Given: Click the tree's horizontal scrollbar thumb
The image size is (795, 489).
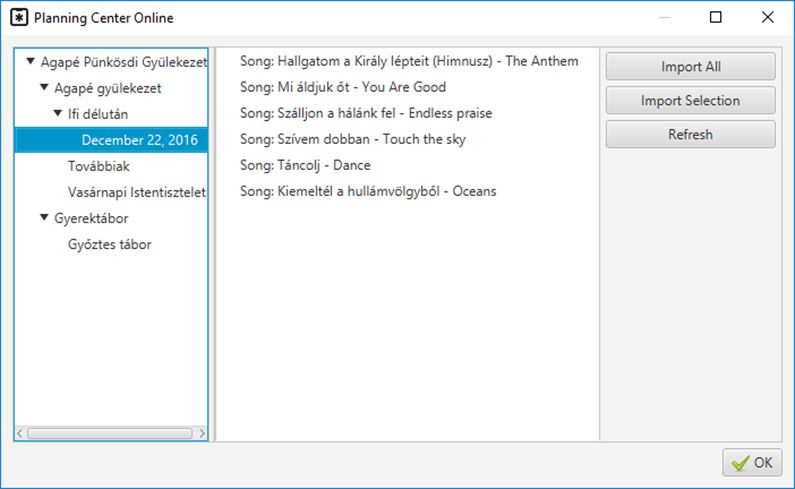Looking at the screenshot, I should pos(110,433).
